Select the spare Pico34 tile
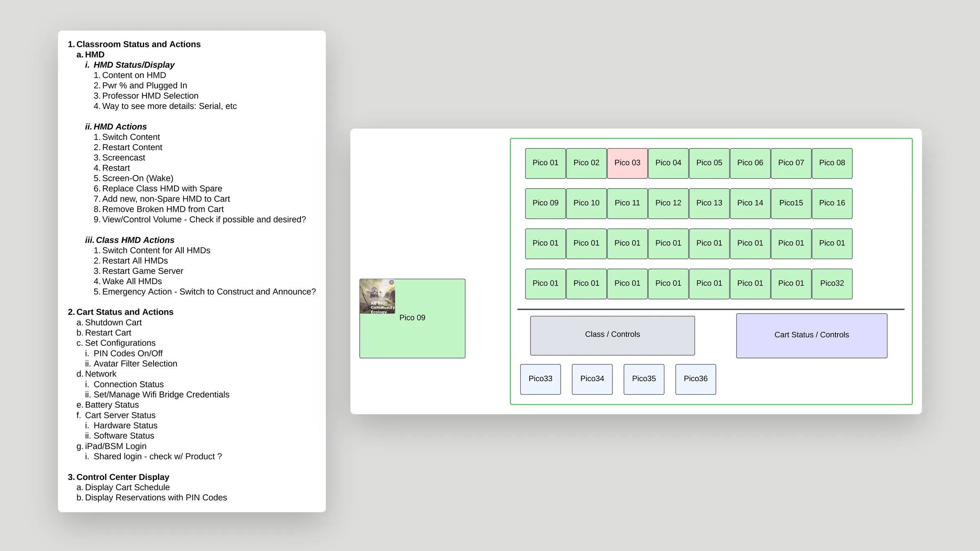Image resolution: width=980 pixels, height=551 pixels. [592, 379]
